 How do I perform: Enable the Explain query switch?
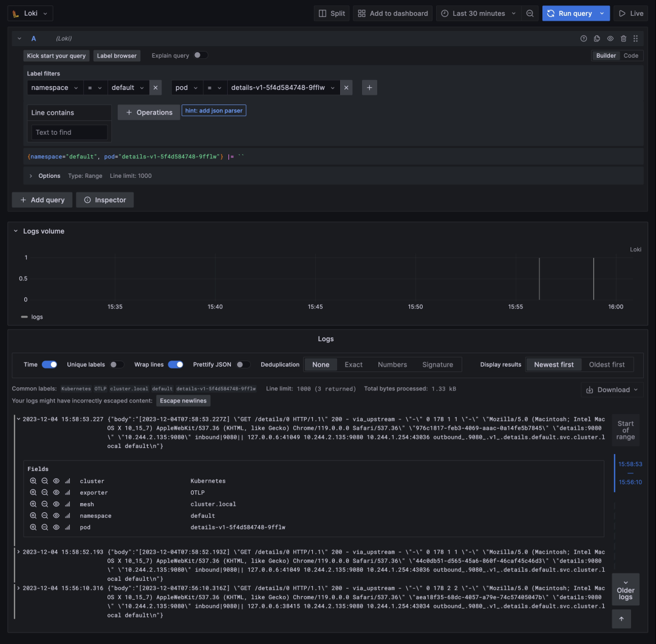pos(200,55)
